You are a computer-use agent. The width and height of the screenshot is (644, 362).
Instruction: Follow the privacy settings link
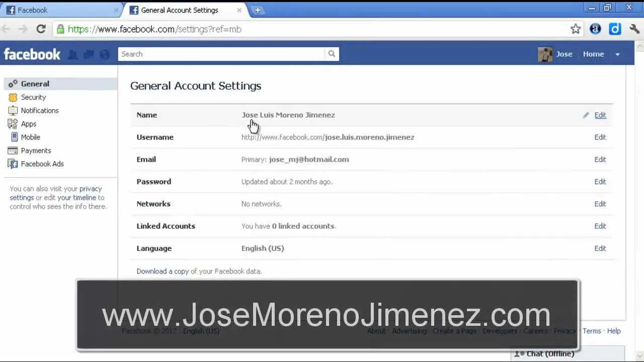(56, 193)
